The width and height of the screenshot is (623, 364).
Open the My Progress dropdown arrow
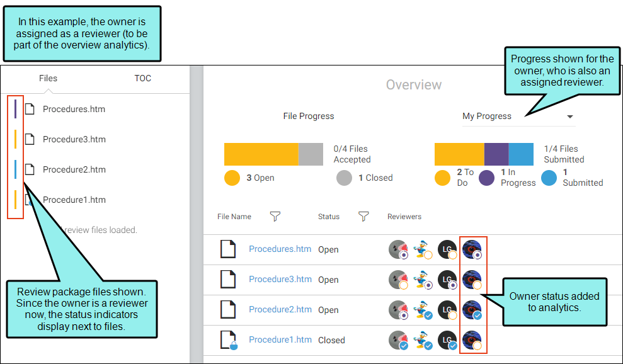(x=569, y=117)
